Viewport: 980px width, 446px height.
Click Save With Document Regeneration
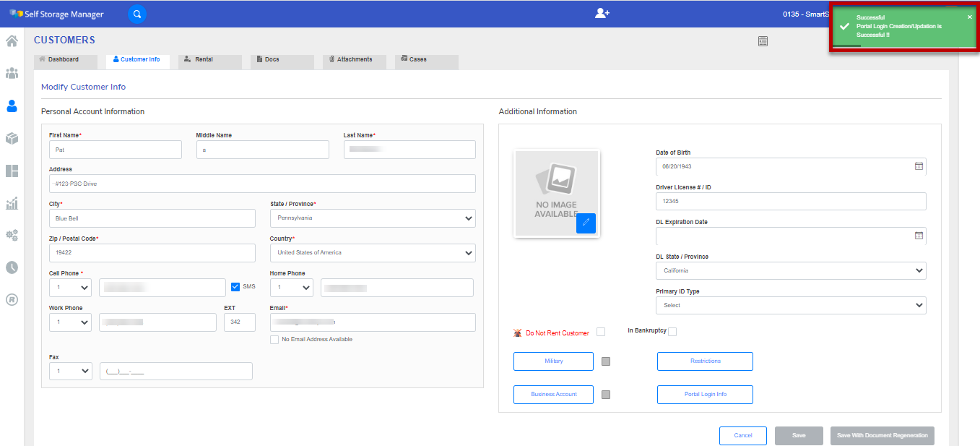883,436
